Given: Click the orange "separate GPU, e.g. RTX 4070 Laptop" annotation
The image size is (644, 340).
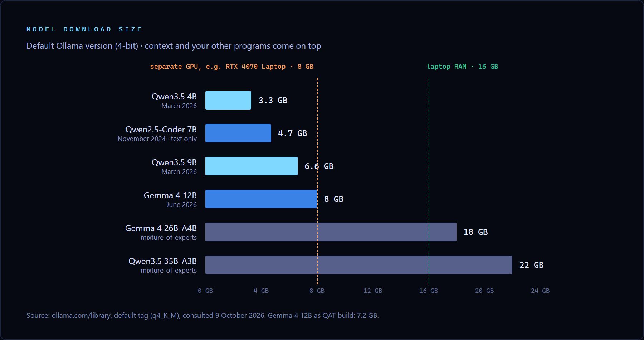Looking at the screenshot, I should (232, 67).
